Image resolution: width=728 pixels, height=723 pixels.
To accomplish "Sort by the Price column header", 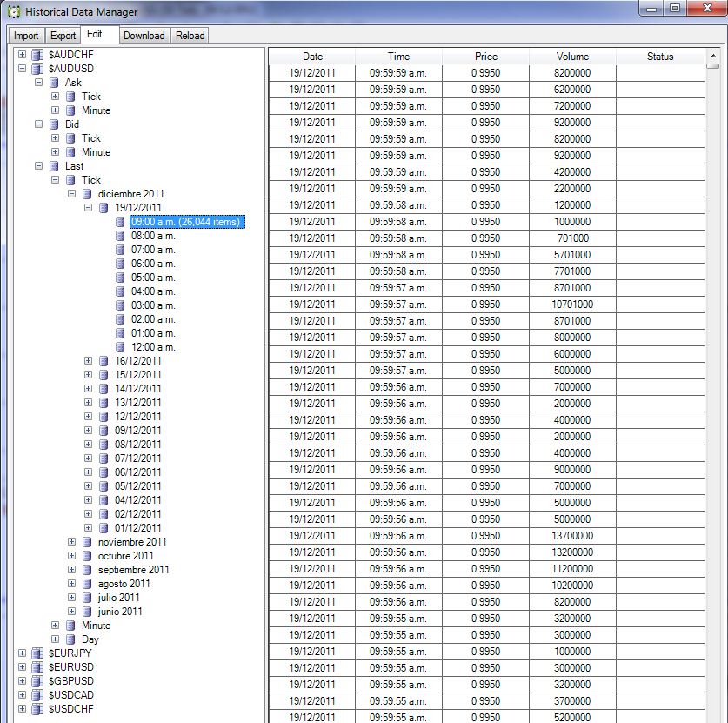I will pos(485,57).
